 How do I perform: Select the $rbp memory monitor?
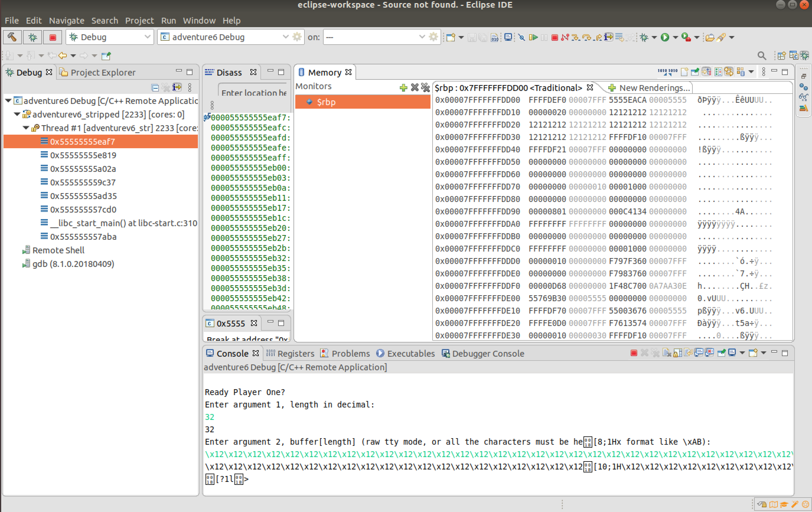point(326,102)
